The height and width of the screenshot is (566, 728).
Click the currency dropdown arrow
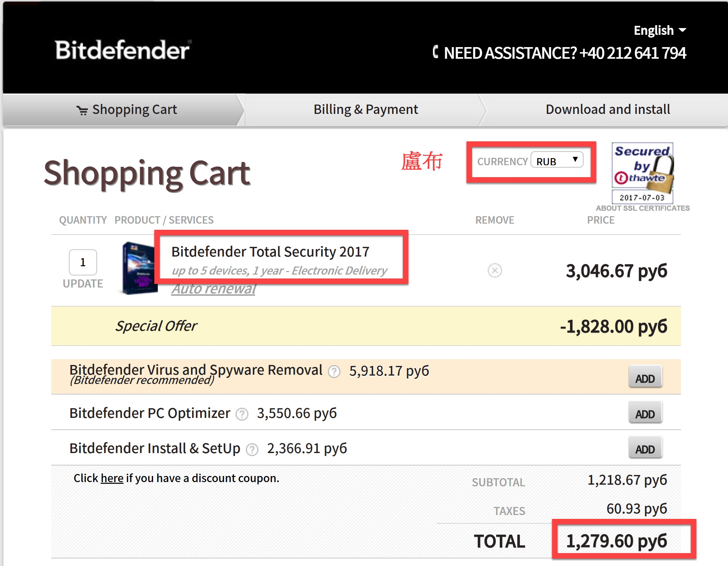575,159
